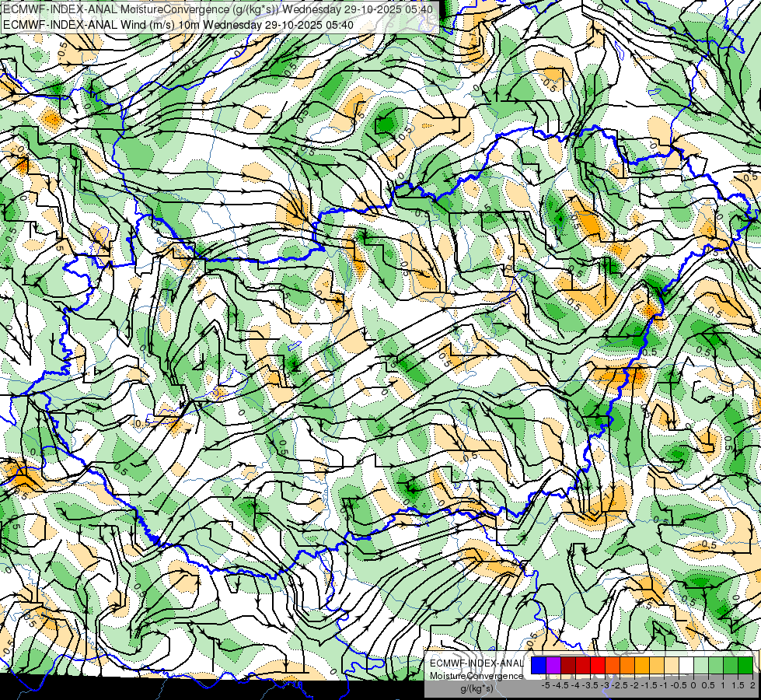Viewport: 761px width, 700px height.
Task: Click the ECMWF-INDEX-ANAL label in the legend
Action: 476,663
